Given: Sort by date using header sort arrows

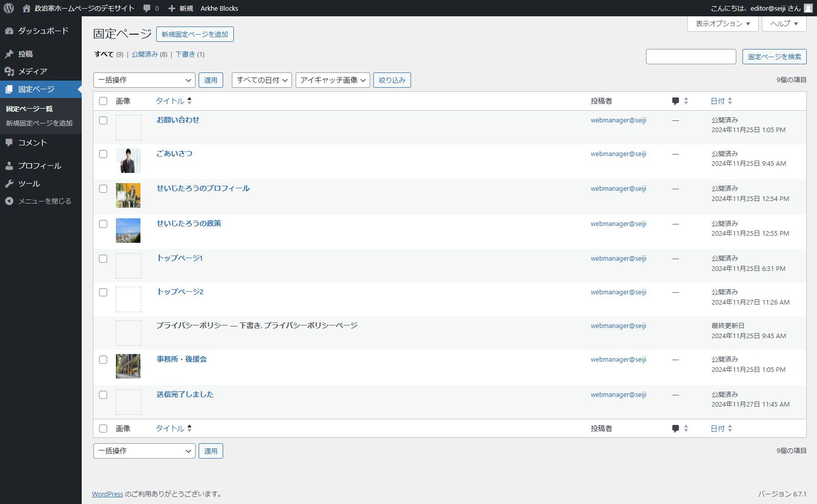Looking at the screenshot, I should coord(730,101).
